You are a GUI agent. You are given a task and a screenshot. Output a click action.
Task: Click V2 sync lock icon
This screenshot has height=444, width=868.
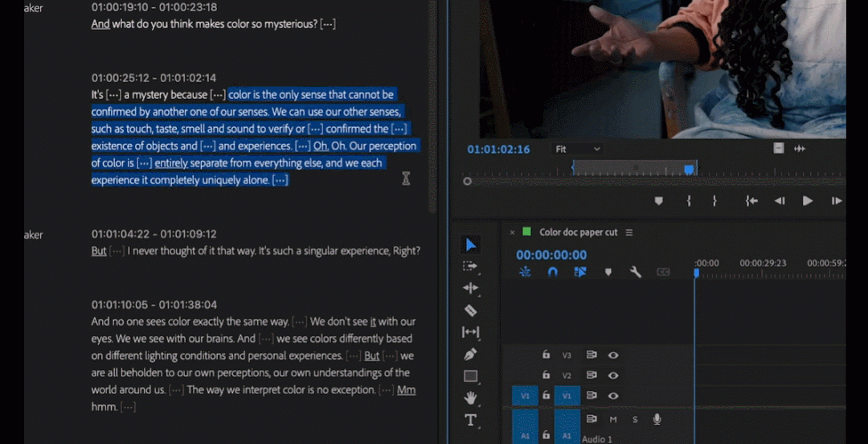pyautogui.click(x=592, y=376)
